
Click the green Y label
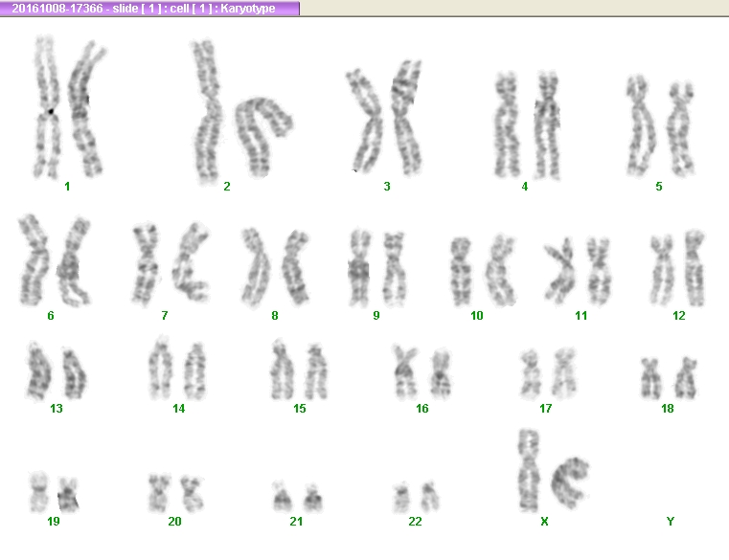tap(670, 521)
